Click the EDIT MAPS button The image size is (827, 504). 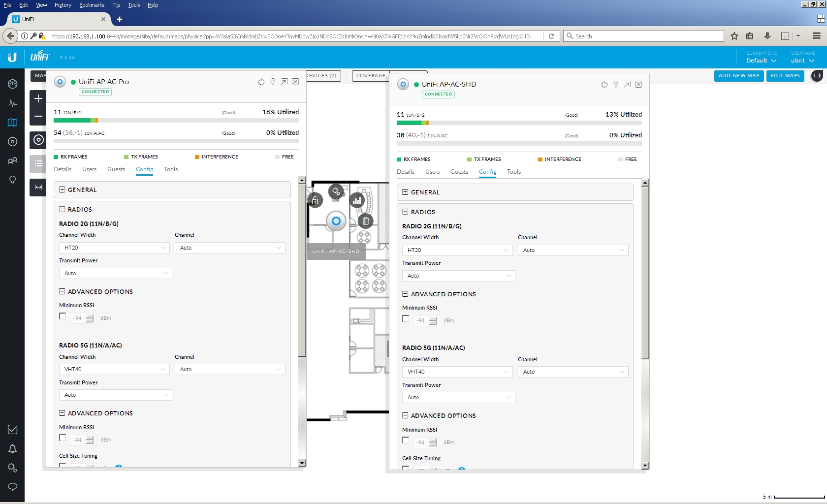point(785,76)
